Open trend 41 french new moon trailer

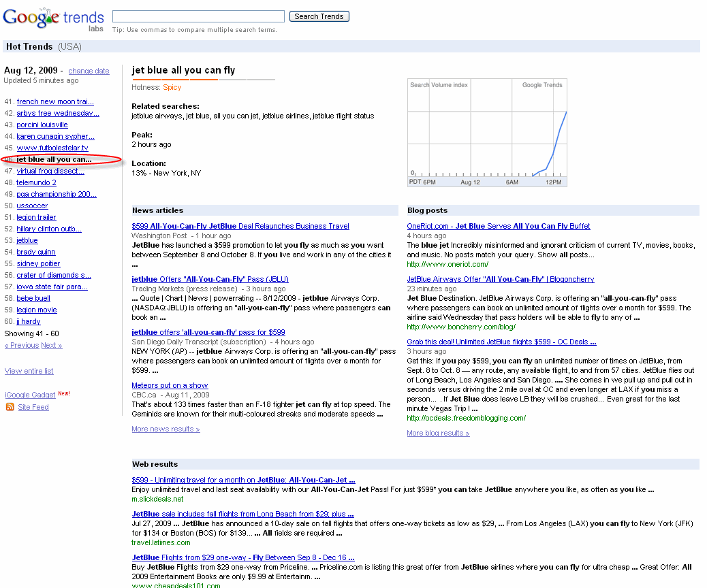[55, 101]
